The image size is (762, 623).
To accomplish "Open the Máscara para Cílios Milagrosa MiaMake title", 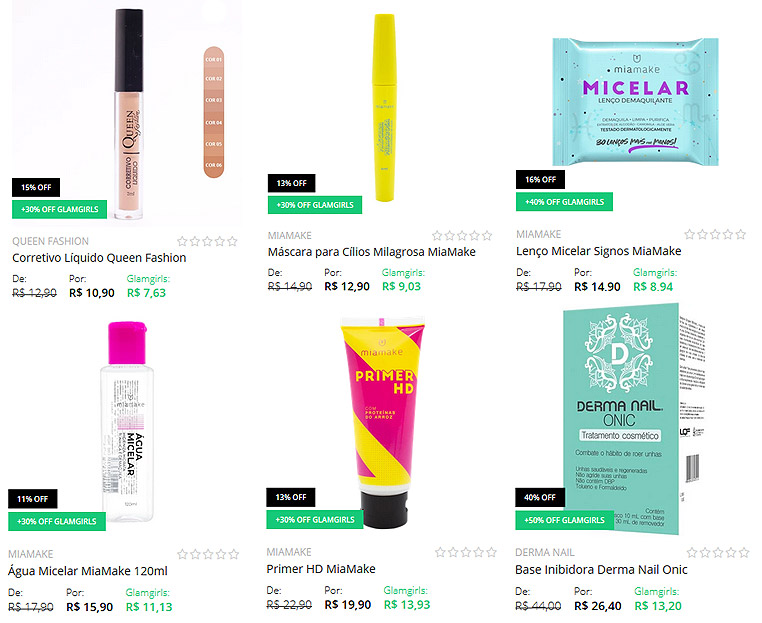I will point(372,252).
